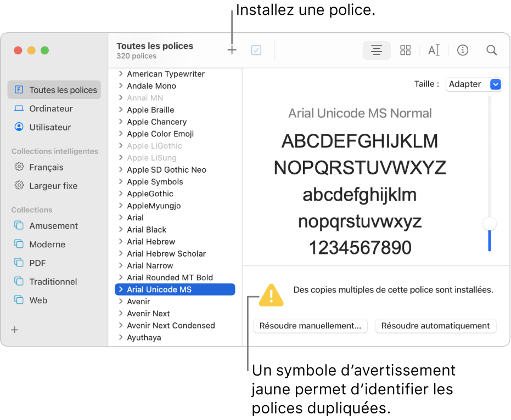Open the text sample view (AI icon)
This screenshot has height=420, width=511.
pos(434,50)
